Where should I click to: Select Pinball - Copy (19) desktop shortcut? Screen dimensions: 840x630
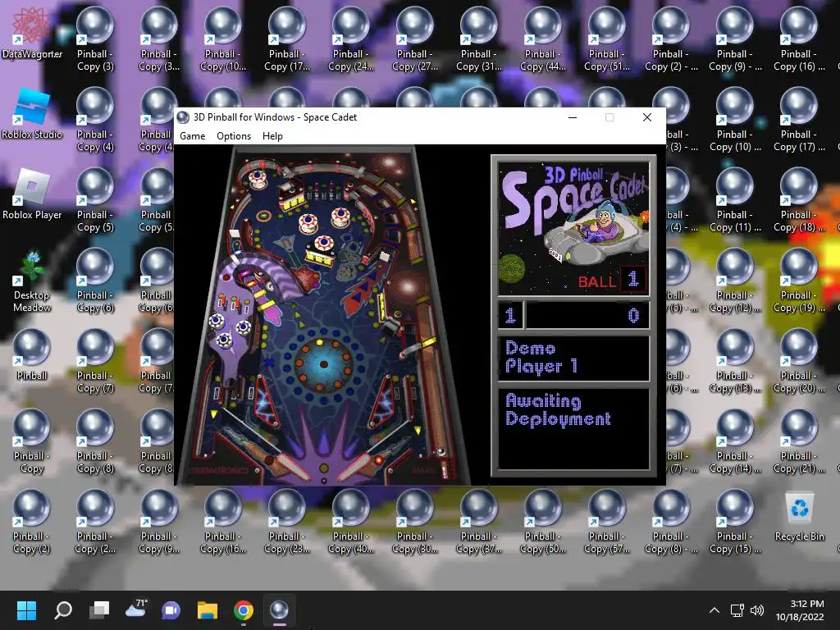pyautogui.click(x=799, y=281)
